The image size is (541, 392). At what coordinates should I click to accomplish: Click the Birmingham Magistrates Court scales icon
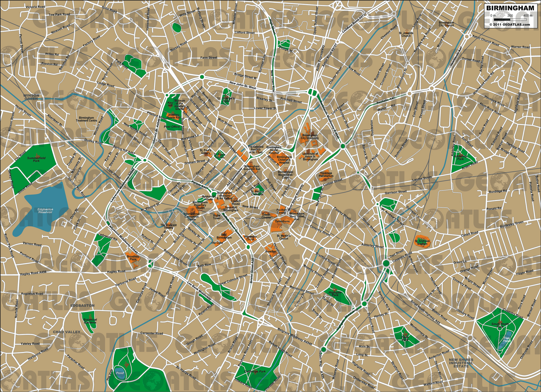point(286,170)
